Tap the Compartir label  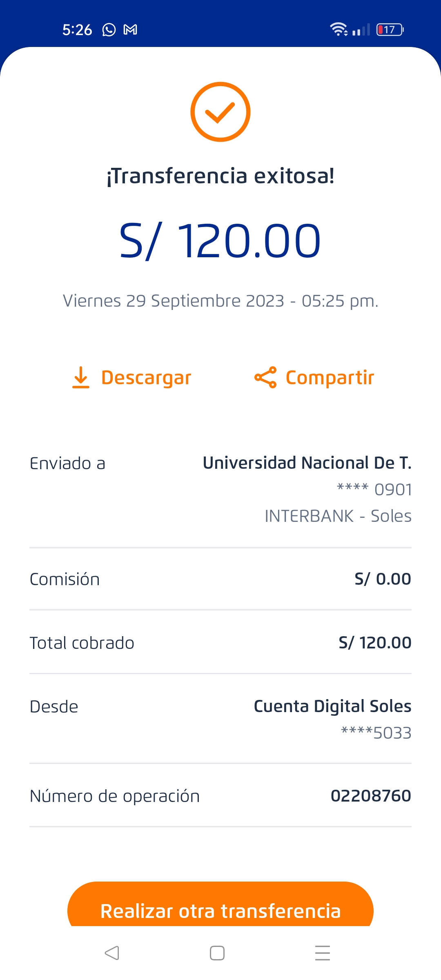(x=330, y=378)
